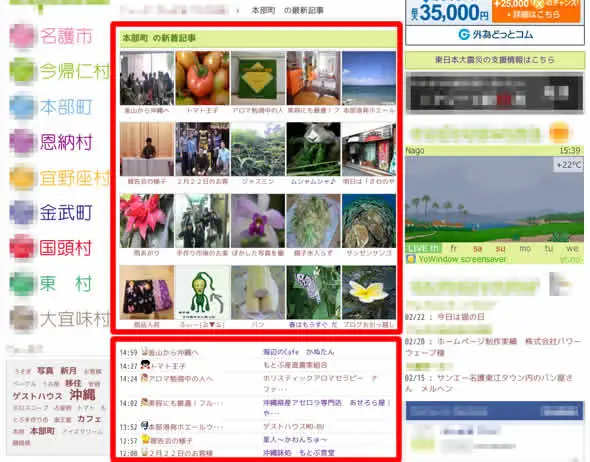Click YoWindow screensaver link
This screenshot has height=462, width=590.
[462, 259]
